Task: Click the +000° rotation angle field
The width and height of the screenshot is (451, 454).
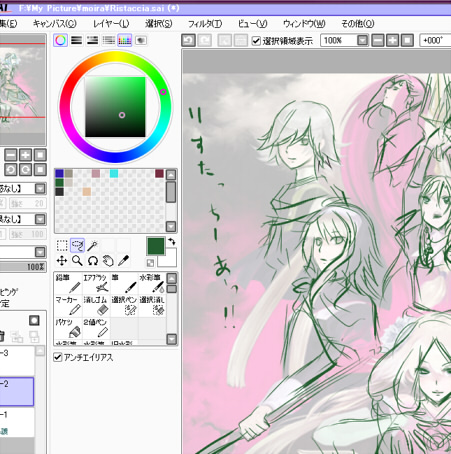Action: [435, 41]
